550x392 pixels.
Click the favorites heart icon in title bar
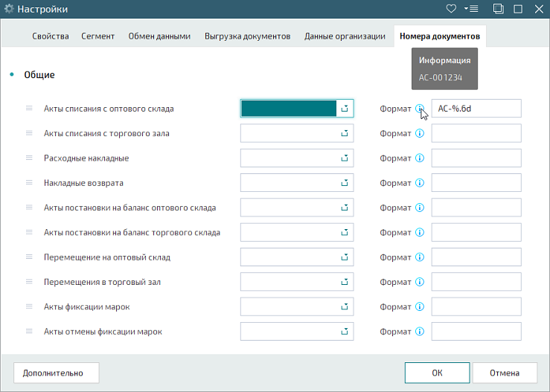451,9
